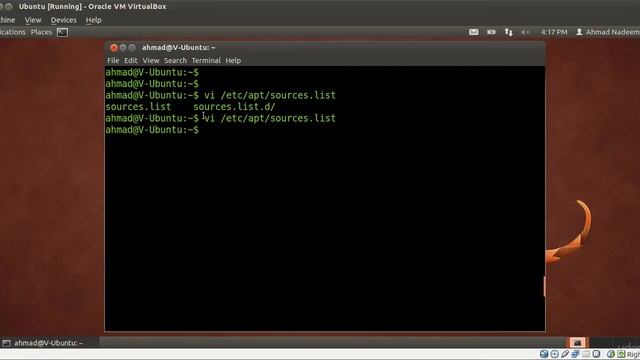The image size is (640, 360).
Task: Open the Ahmad Nadeem user menu
Action: click(608, 32)
